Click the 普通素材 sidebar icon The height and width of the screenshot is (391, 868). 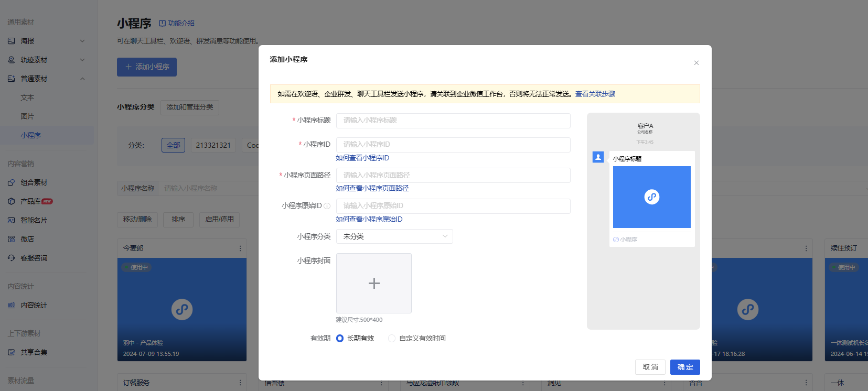(12, 79)
